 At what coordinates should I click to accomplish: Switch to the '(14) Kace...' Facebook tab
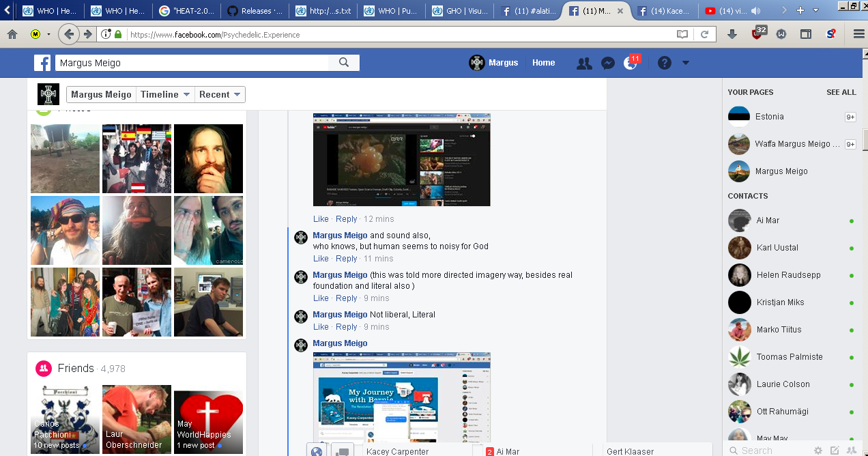(x=663, y=11)
